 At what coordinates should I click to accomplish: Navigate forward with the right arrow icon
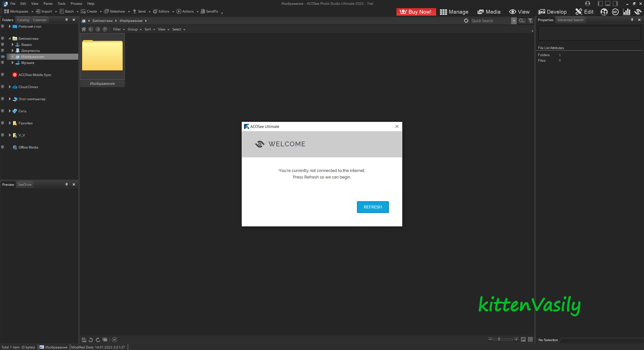click(x=98, y=29)
